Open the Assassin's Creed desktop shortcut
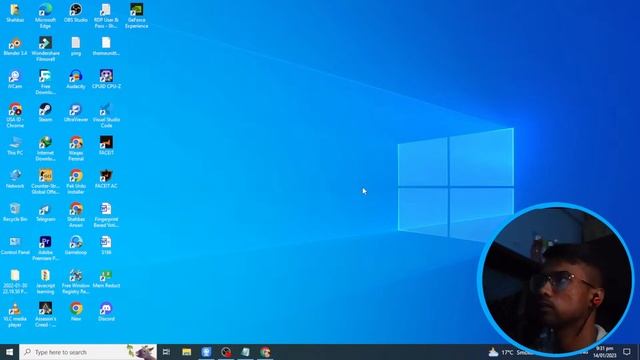The width and height of the screenshot is (640, 360). tap(45, 315)
